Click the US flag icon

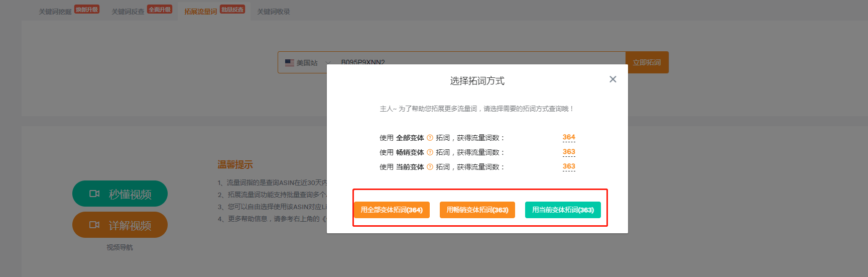(290, 63)
